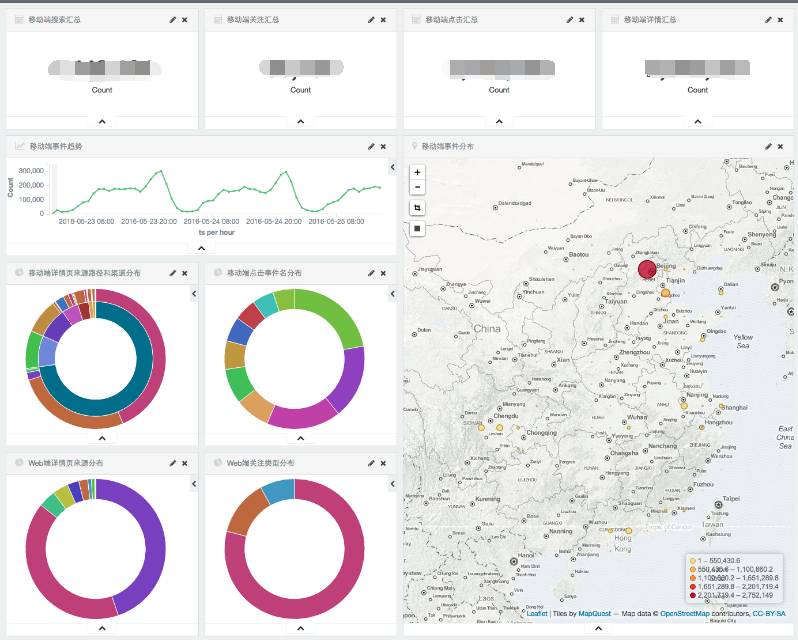The width and height of the screenshot is (798, 640).
Task: Zoom out on the map
Action: click(x=417, y=187)
